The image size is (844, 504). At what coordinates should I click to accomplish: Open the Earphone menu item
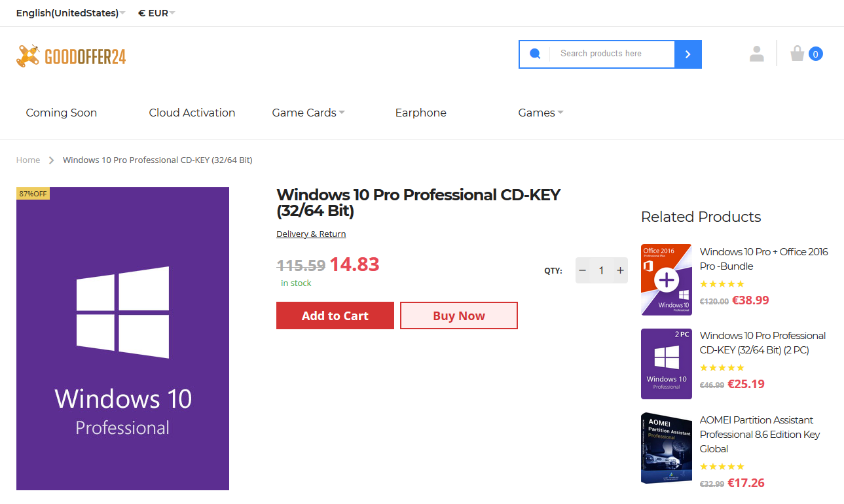421,113
